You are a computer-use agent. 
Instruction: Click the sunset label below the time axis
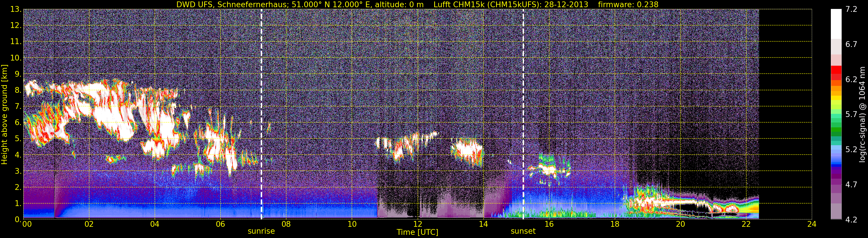(523, 231)
